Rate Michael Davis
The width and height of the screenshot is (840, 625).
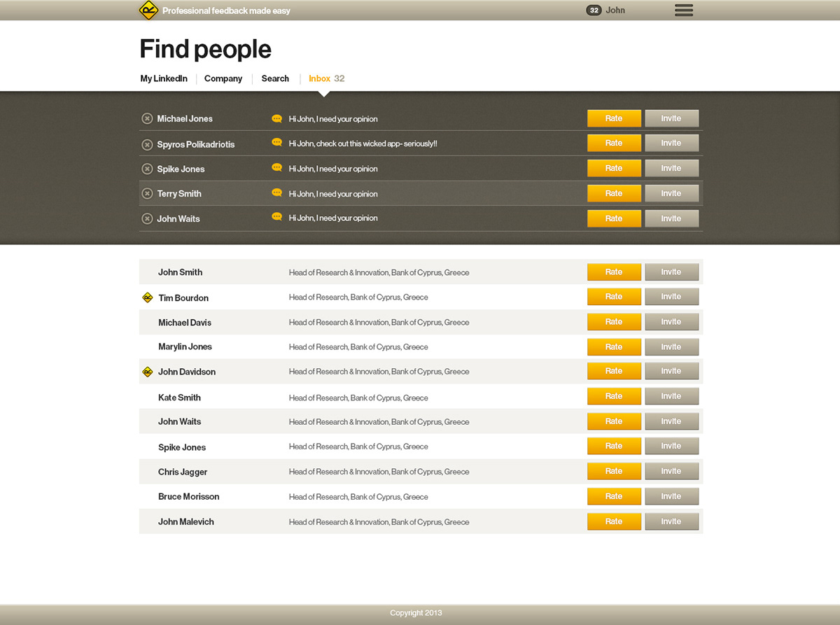click(x=614, y=322)
